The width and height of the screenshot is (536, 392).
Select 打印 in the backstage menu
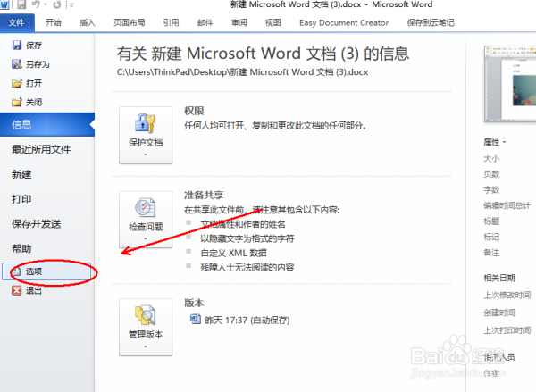[x=21, y=199]
